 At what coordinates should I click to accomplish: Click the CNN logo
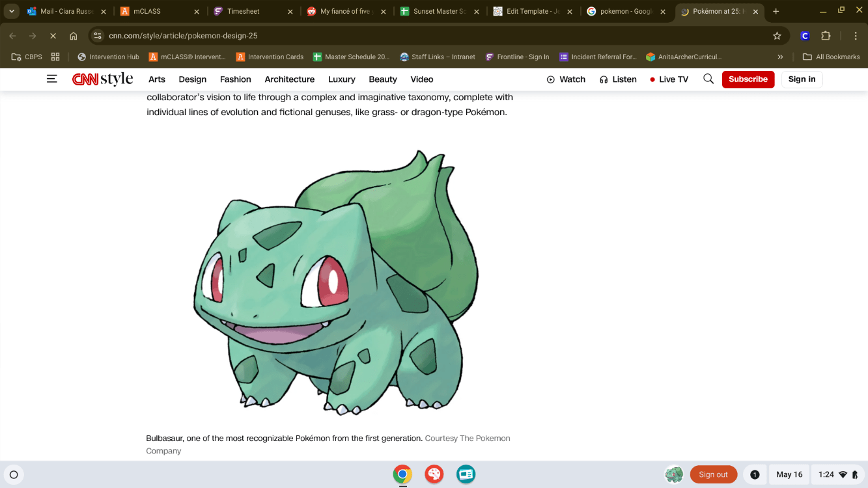pyautogui.click(x=85, y=79)
